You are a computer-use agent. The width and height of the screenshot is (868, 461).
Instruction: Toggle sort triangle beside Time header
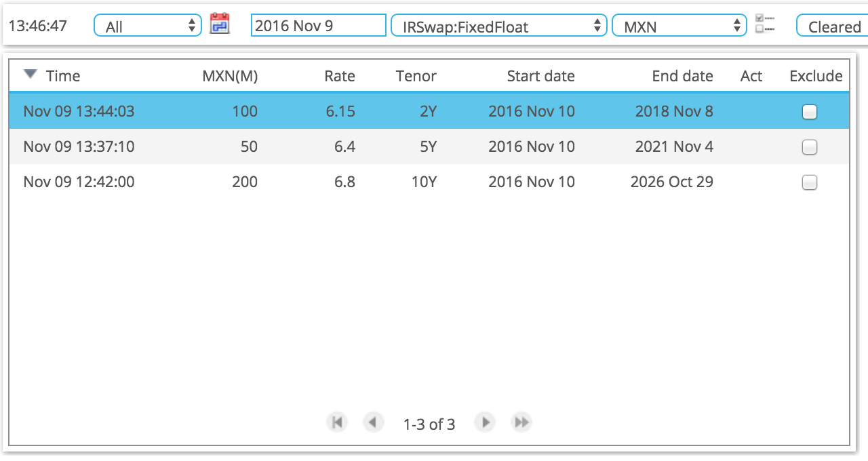(x=30, y=75)
